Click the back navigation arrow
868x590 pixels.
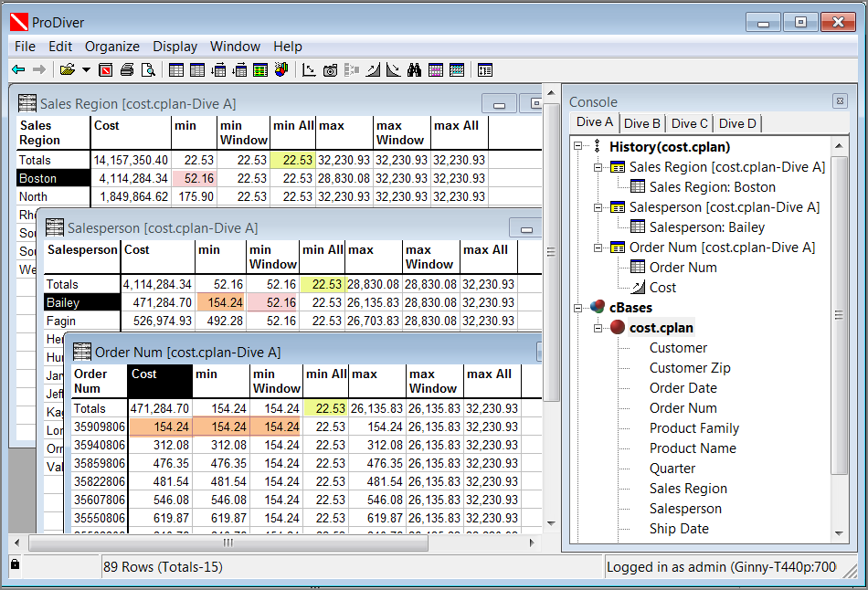coord(17,69)
